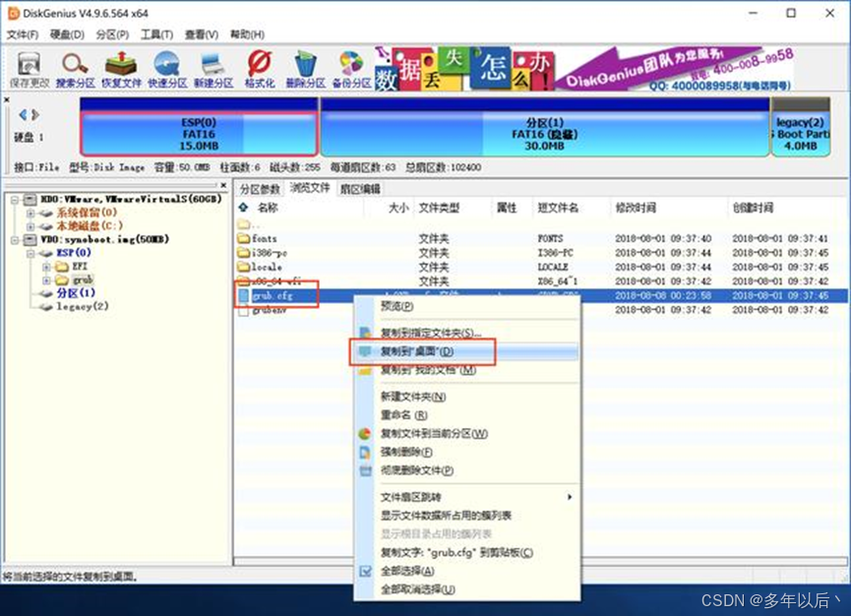
Task: Tick the 全部选择 select all check icon
Action: 365,571
